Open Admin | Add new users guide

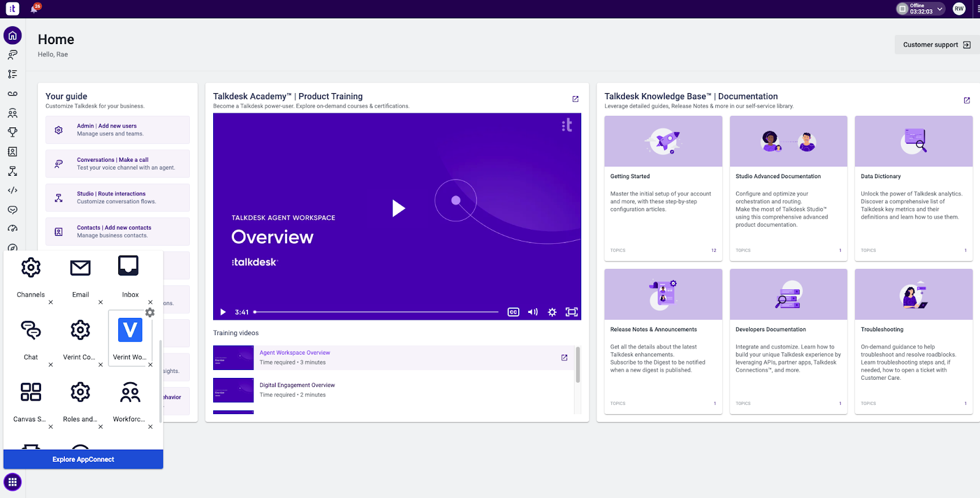tap(118, 130)
